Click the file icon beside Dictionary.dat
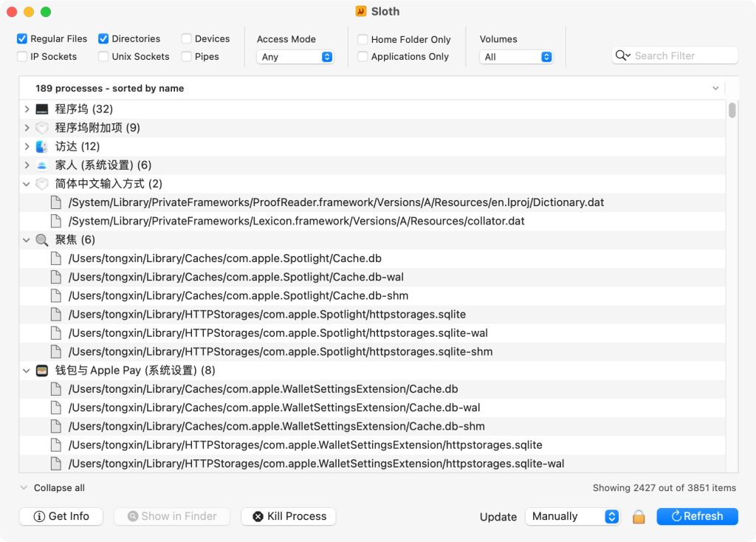Screen dimensions: 756x542 coord(56,202)
